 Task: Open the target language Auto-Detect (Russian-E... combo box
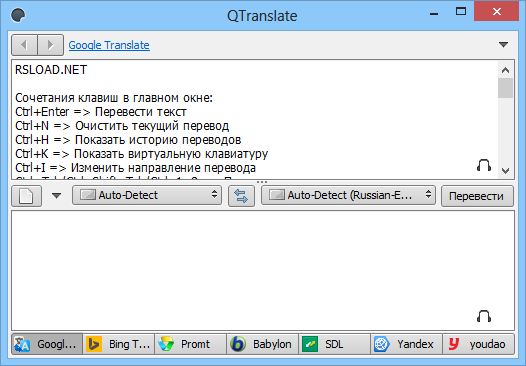click(348, 195)
